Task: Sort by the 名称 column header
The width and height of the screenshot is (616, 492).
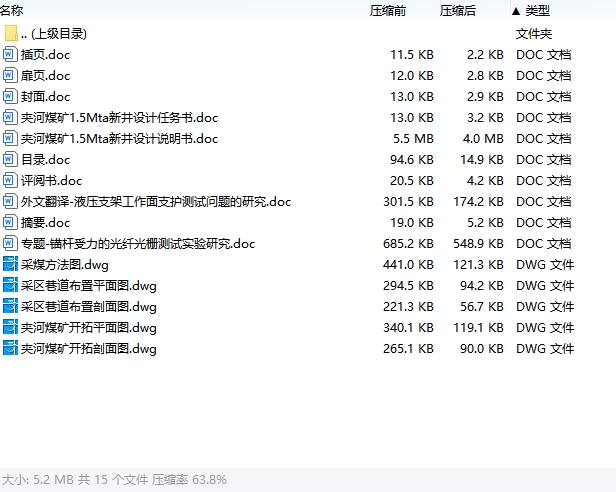Action: pos(11,11)
